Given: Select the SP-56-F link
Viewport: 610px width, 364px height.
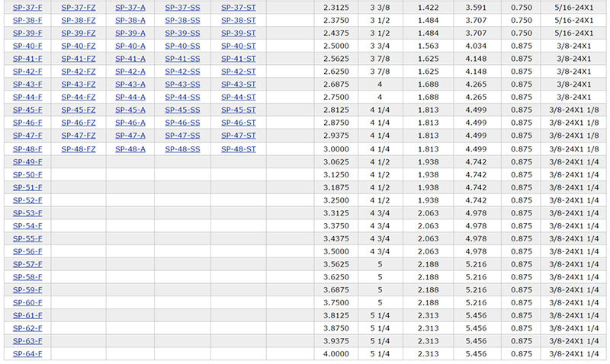Looking at the screenshot, I should (27, 251).
